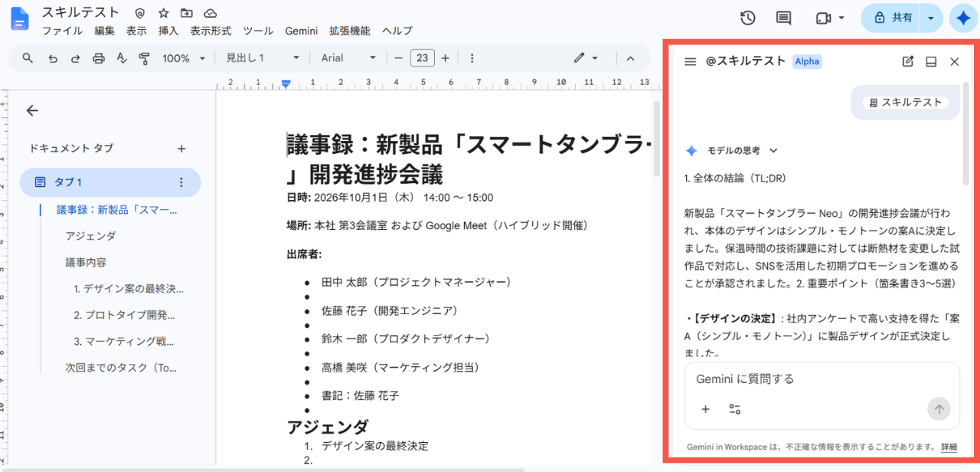Open the 見出し 1 style dropdown
Screen dimensions: 980x472
click(263, 58)
